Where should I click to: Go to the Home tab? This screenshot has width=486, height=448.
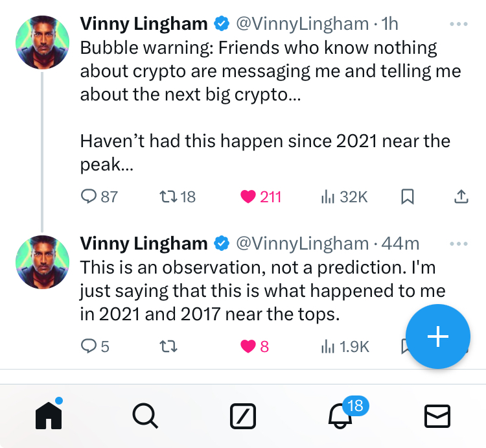pos(49,416)
